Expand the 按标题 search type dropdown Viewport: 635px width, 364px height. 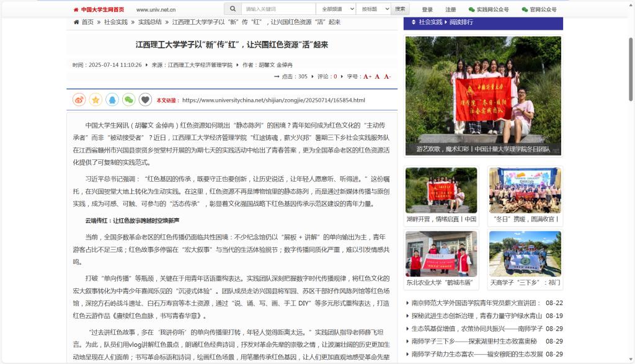point(373,9)
